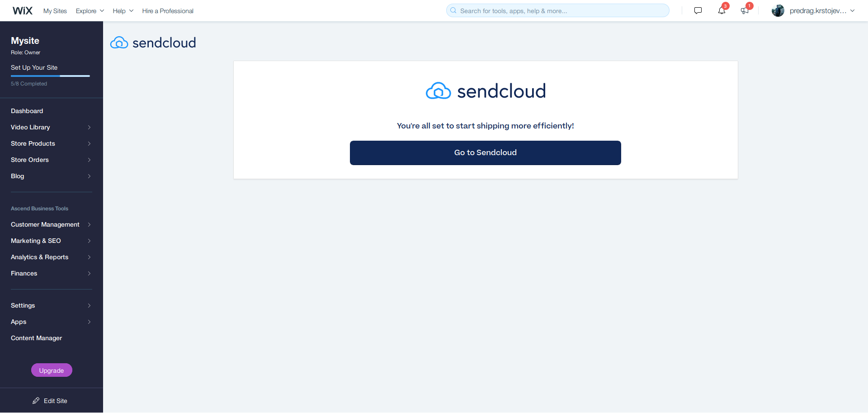
Task: Click the Edit Site pencil icon
Action: pyautogui.click(x=36, y=401)
